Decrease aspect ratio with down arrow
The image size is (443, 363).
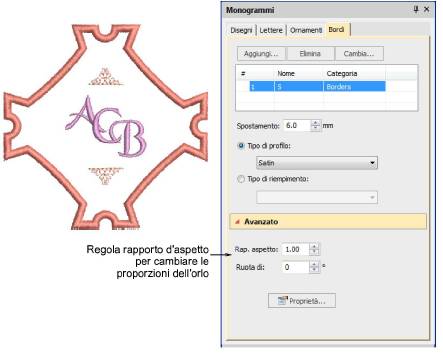pos(314,252)
